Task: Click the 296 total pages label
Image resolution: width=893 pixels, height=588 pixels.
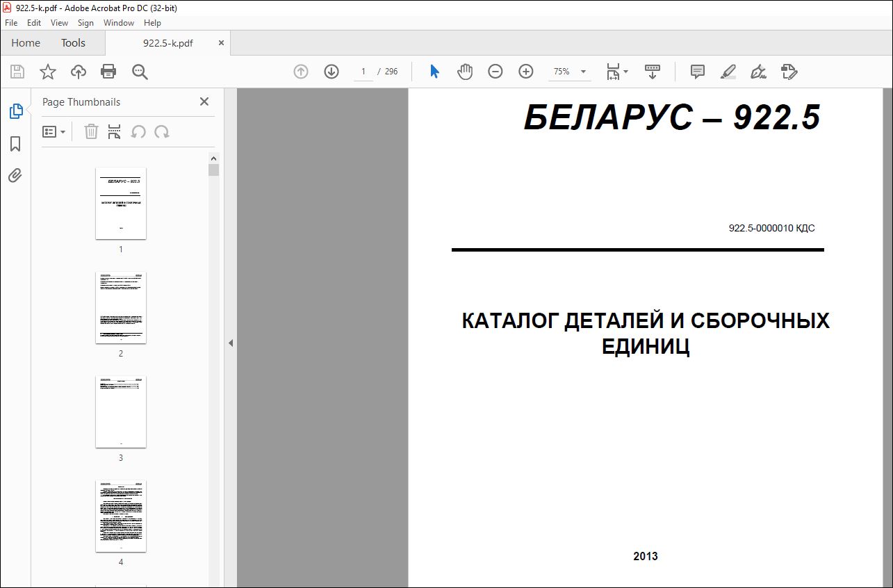Action: click(391, 72)
